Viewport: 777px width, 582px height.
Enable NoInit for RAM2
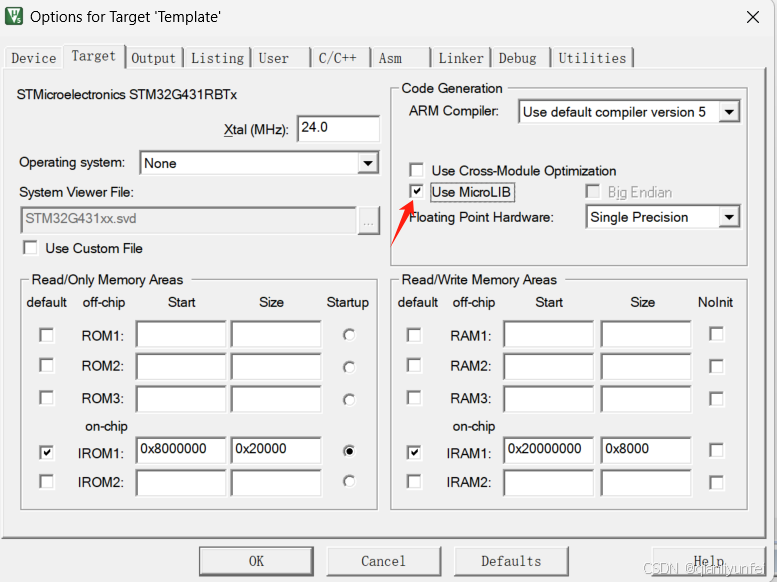pos(717,366)
